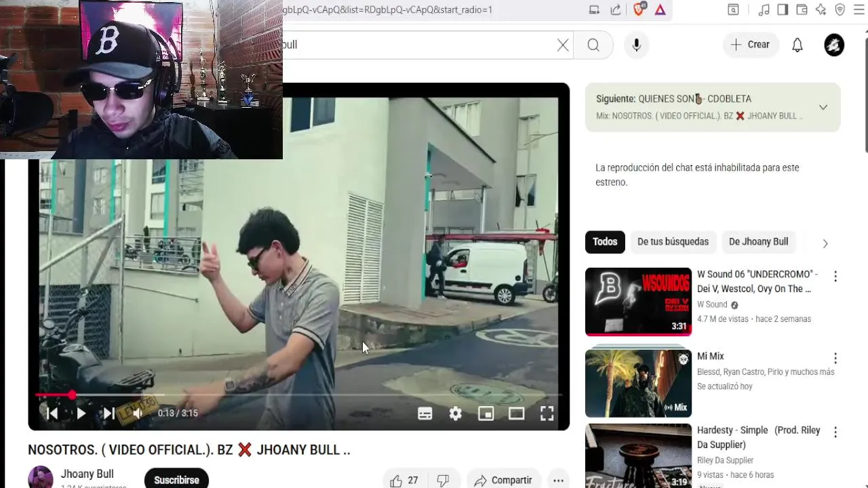
Task: Enable miniplayer mode
Action: click(x=486, y=413)
